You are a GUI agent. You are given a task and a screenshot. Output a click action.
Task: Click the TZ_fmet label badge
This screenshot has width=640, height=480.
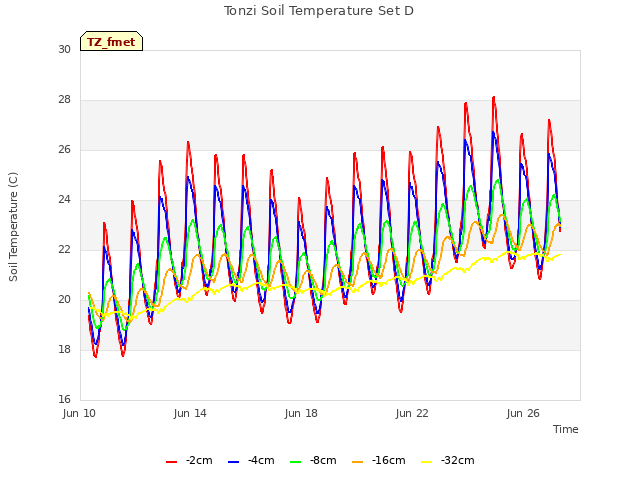pyautogui.click(x=111, y=41)
